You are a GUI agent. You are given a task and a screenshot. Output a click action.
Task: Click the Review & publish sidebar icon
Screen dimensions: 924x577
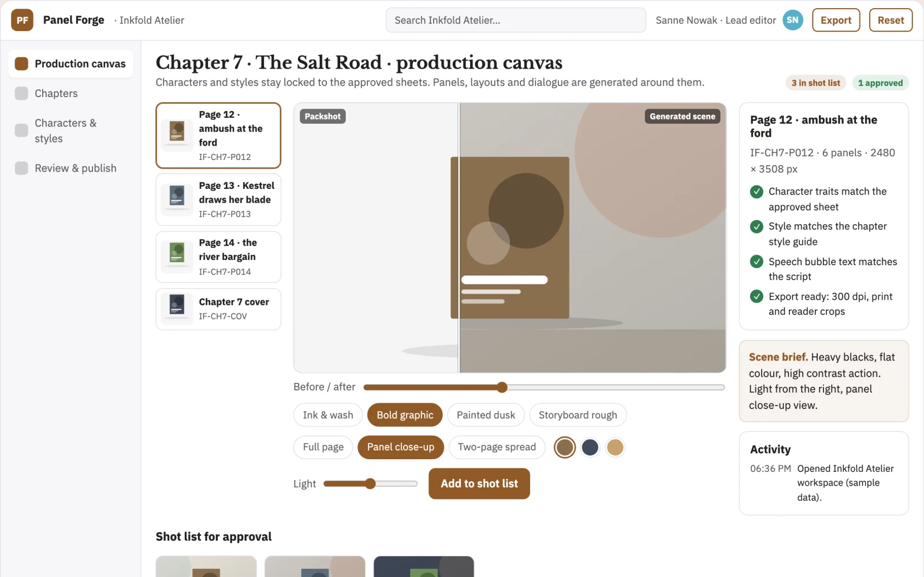pyautogui.click(x=21, y=168)
